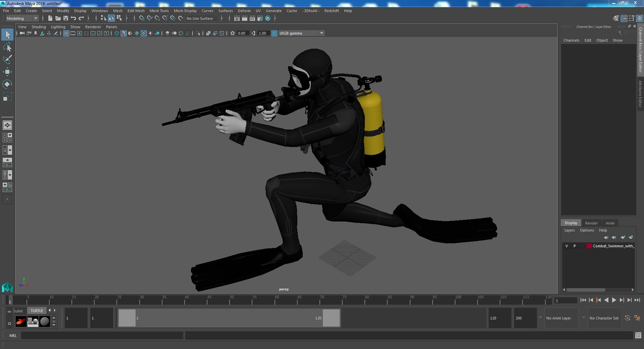The image size is (644, 349).
Task: Show Tool Settings icon
Action: [632, 18]
